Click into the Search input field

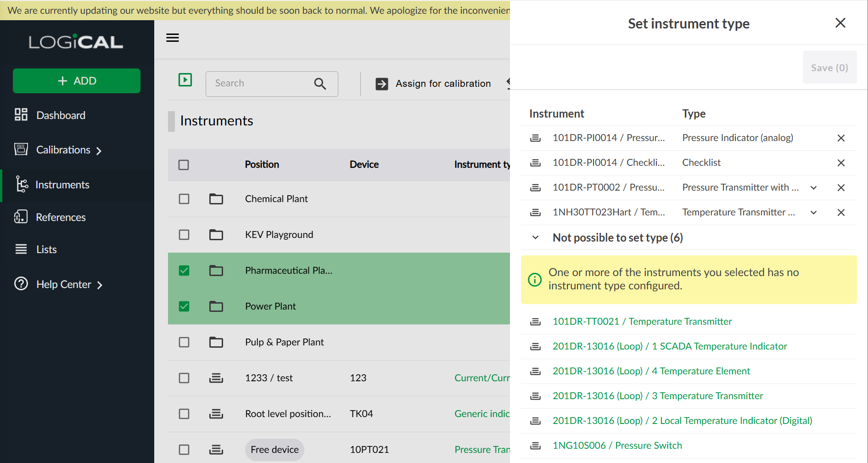262,84
